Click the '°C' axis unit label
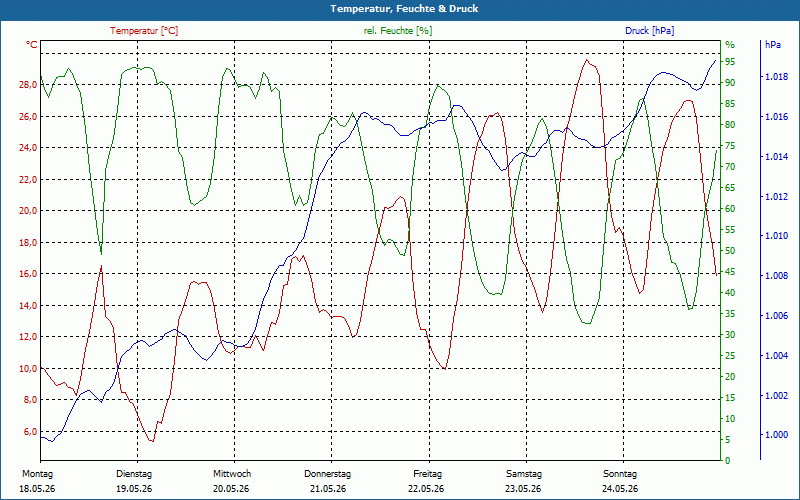 [32, 45]
